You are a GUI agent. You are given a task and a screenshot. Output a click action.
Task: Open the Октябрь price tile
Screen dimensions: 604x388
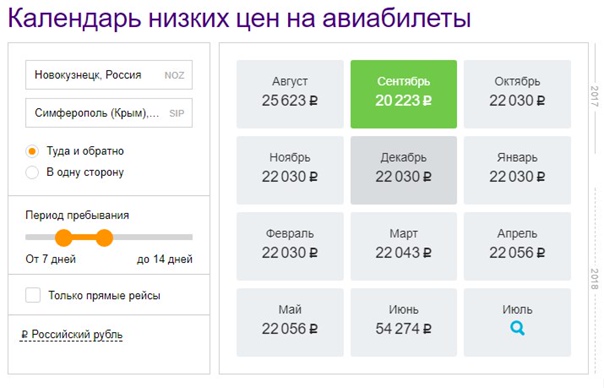[517, 94]
